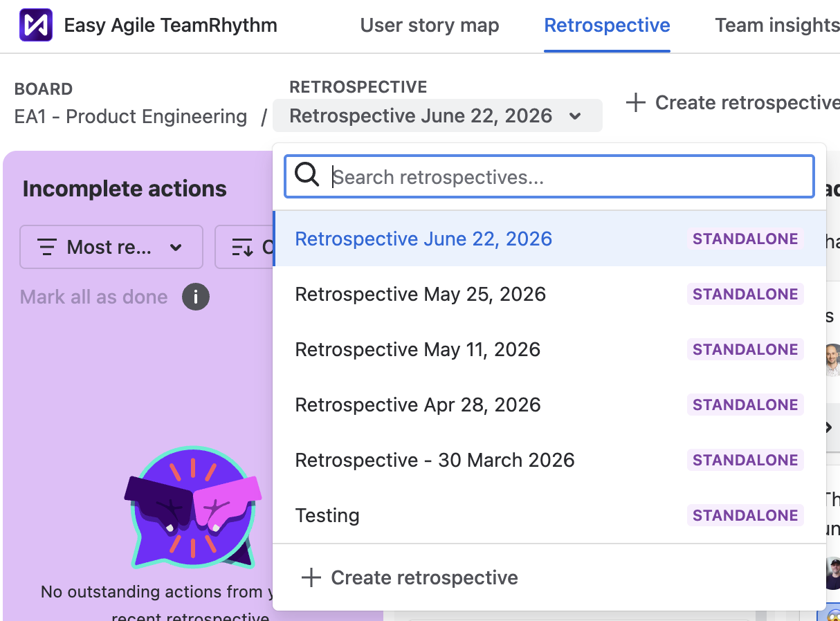The width and height of the screenshot is (840, 621).
Task: Click the search magnifier icon in dropdown
Action: pos(307,176)
